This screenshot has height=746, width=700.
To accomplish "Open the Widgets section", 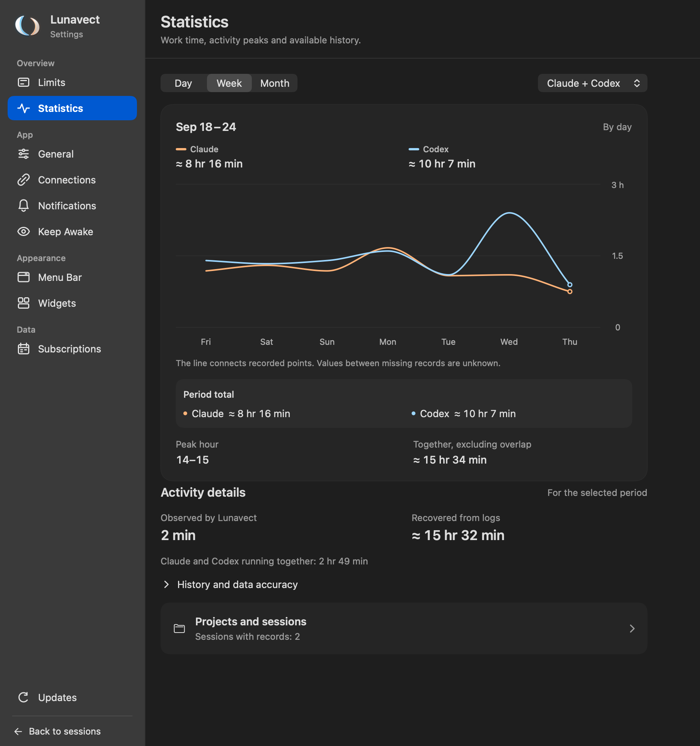I will tap(72, 303).
